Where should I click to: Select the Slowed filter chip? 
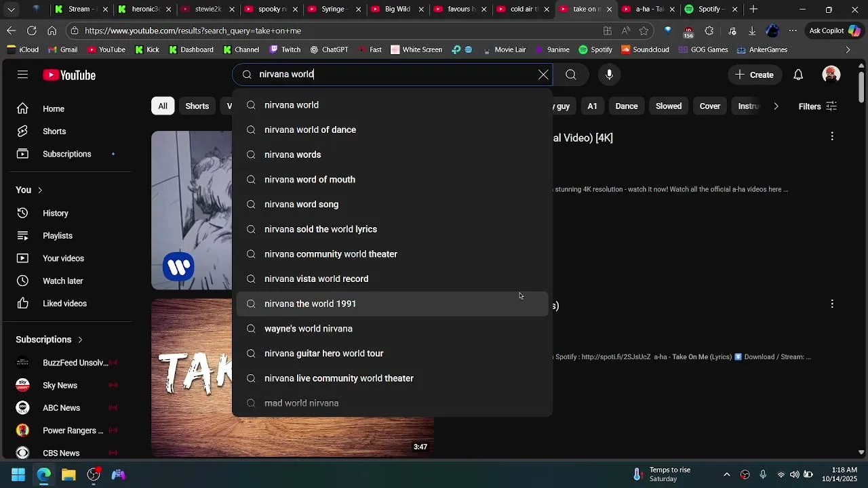click(x=669, y=106)
